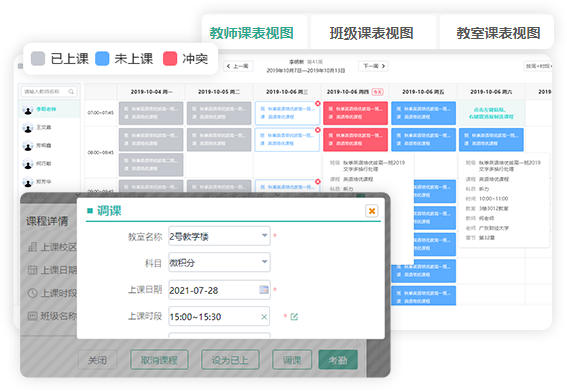Click the blue 未上课 legend swatch
This screenshot has height=391, width=567.
click(102, 59)
